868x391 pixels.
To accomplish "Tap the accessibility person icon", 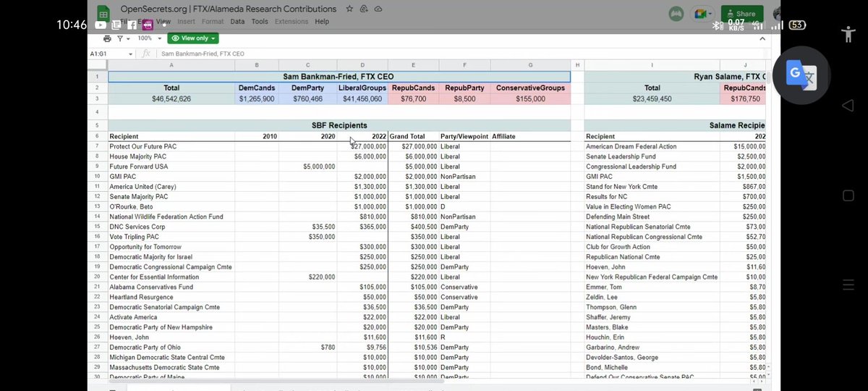I will click(x=848, y=34).
